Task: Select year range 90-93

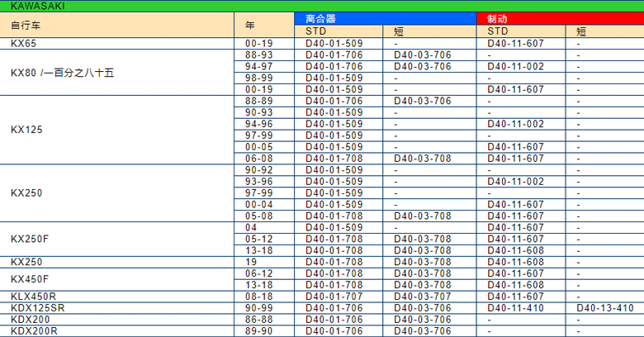Action: (x=259, y=112)
